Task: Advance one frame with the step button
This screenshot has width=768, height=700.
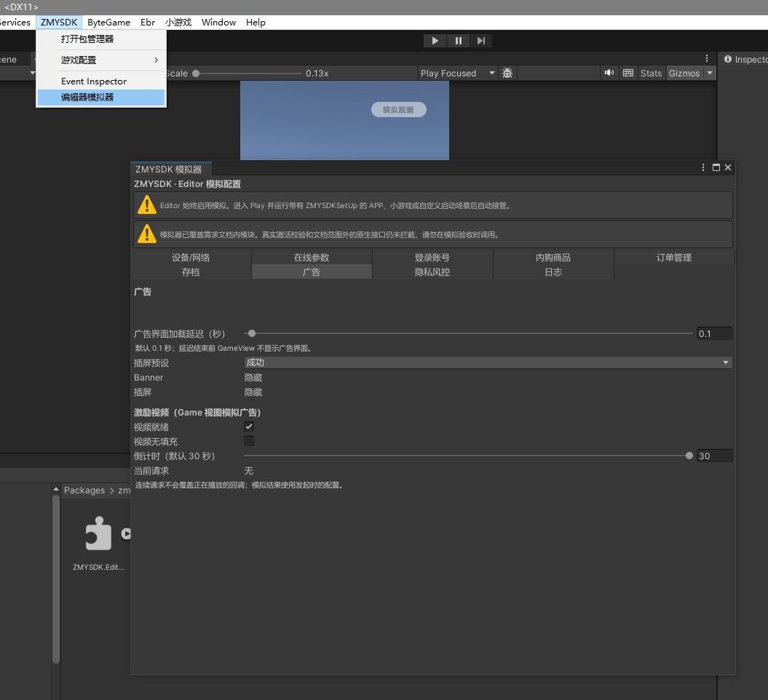Action: coord(481,41)
